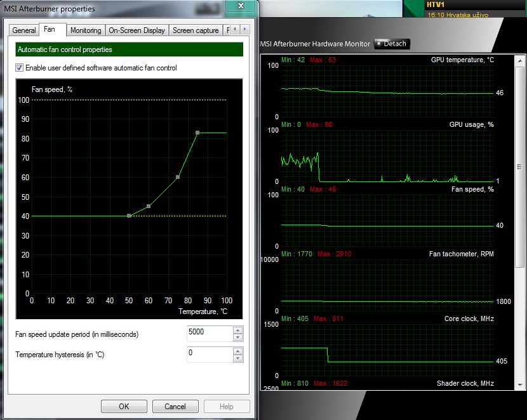Increase fan speed update period with up arrow
This screenshot has height=420, width=527.
[x=237, y=330]
